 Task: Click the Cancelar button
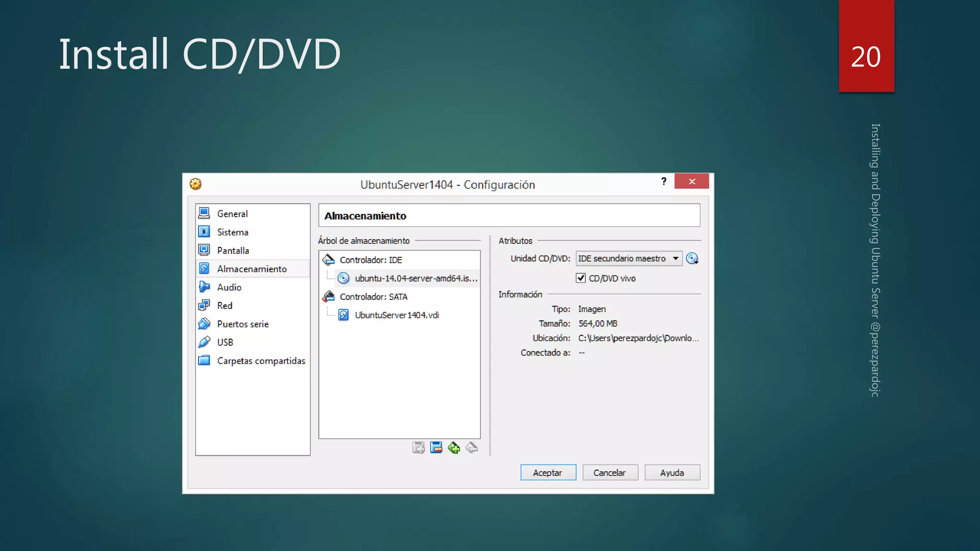click(610, 473)
